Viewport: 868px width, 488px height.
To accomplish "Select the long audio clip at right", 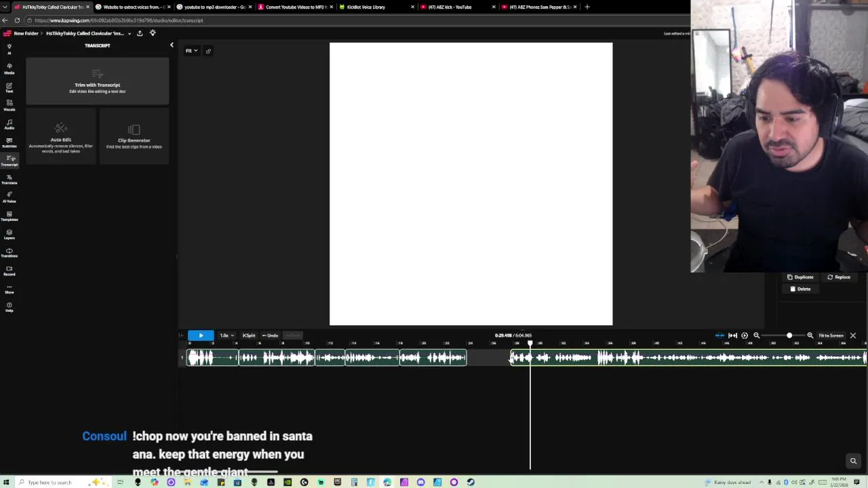I will tap(688, 358).
